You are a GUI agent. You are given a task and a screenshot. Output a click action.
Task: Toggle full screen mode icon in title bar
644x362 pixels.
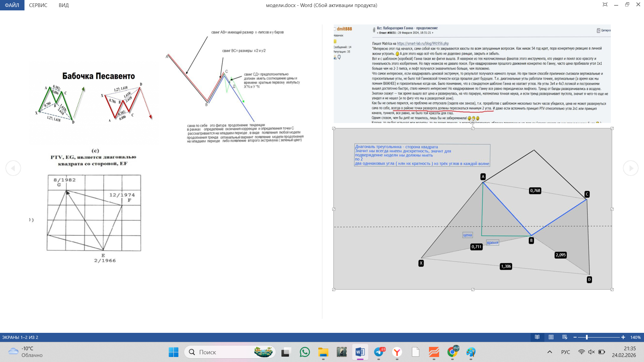(x=605, y=5)
